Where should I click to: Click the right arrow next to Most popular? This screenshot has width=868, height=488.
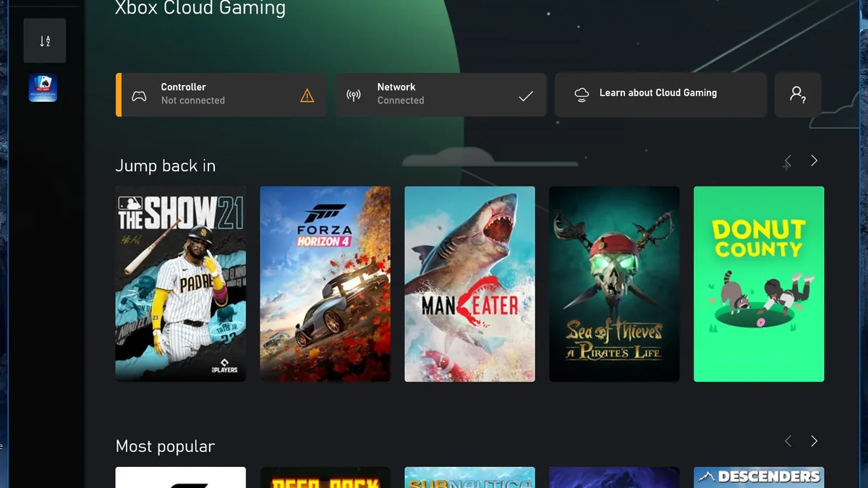(813, 441)
